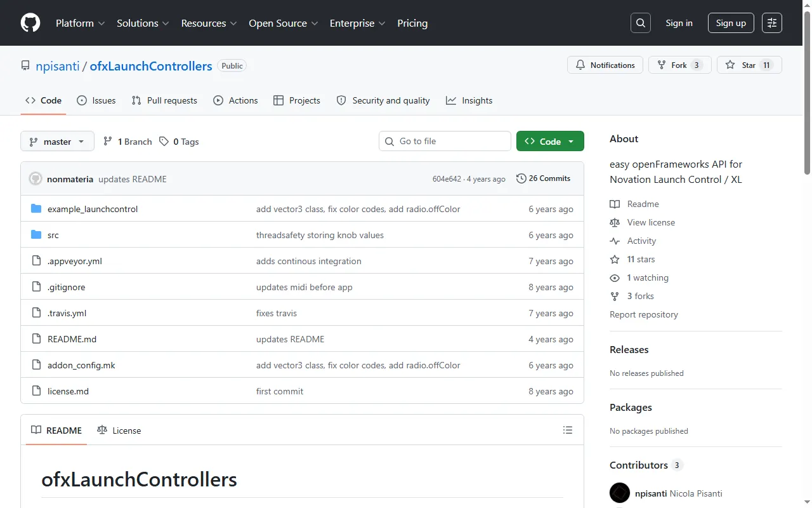Open the Packages heading link
Image resolution: width=812 pixels, height=508 pixels.
(x=631, y=407)
